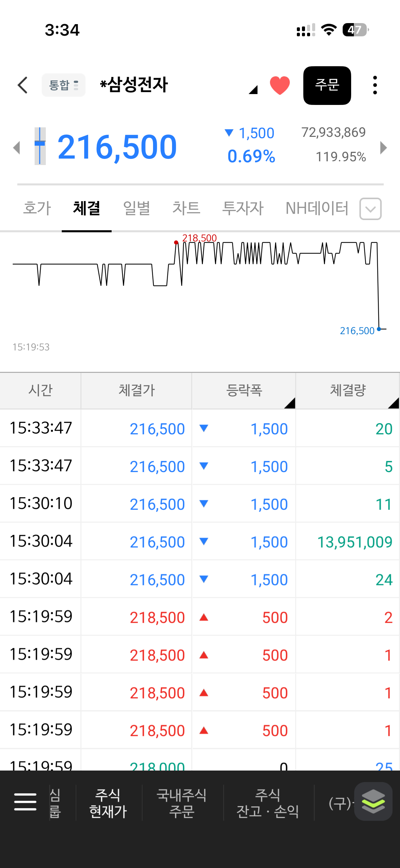The height and width of the screenshot is (868, 400).
Task: Open 주식 잔고·손익 in bottom bar
Action: [x=268, y=803]
